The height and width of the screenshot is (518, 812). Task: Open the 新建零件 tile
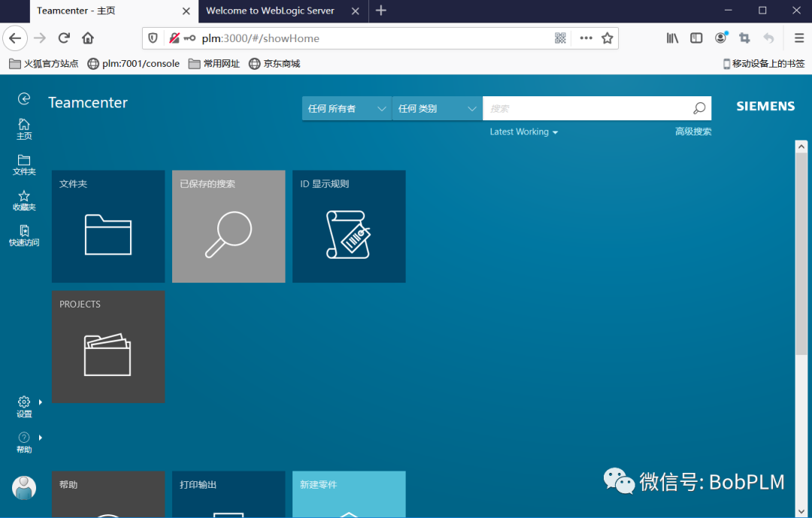coord(349,494)
